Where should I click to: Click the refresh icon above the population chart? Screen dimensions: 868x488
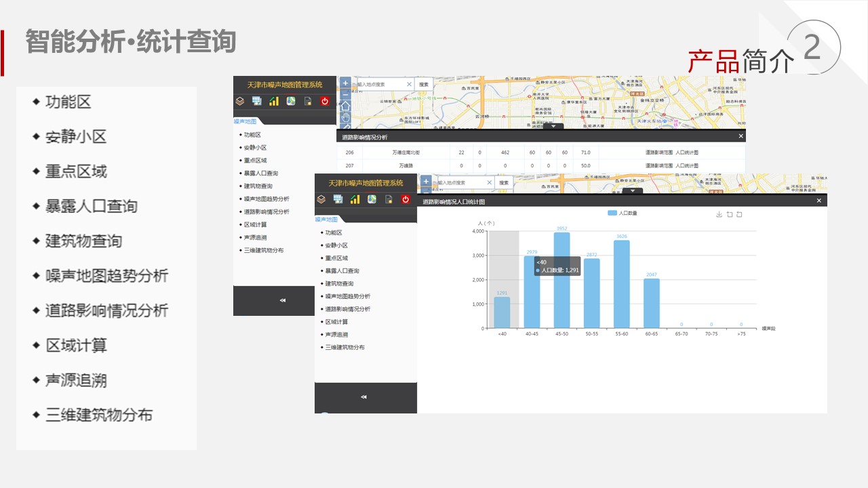click(730, 215)
